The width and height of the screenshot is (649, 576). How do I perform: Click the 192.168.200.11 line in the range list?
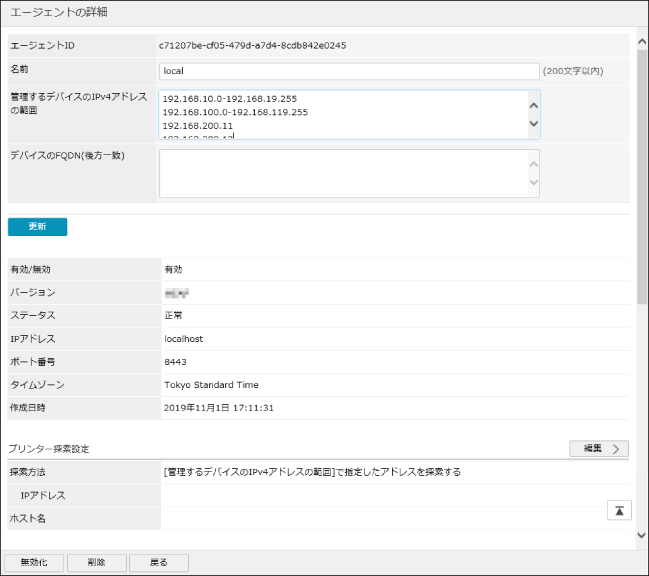[x=197, y=126]
